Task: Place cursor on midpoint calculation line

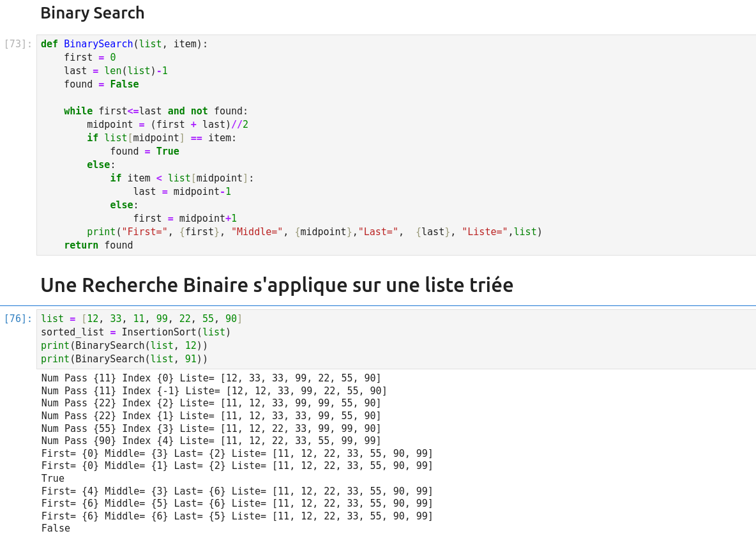Action: pyautogui.click(x=167, y=125)
